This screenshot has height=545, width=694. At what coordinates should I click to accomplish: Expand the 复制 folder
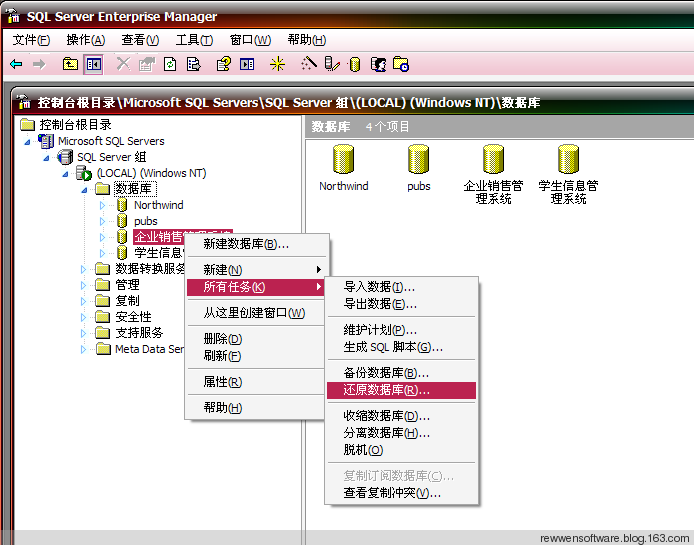click(83, 301)
